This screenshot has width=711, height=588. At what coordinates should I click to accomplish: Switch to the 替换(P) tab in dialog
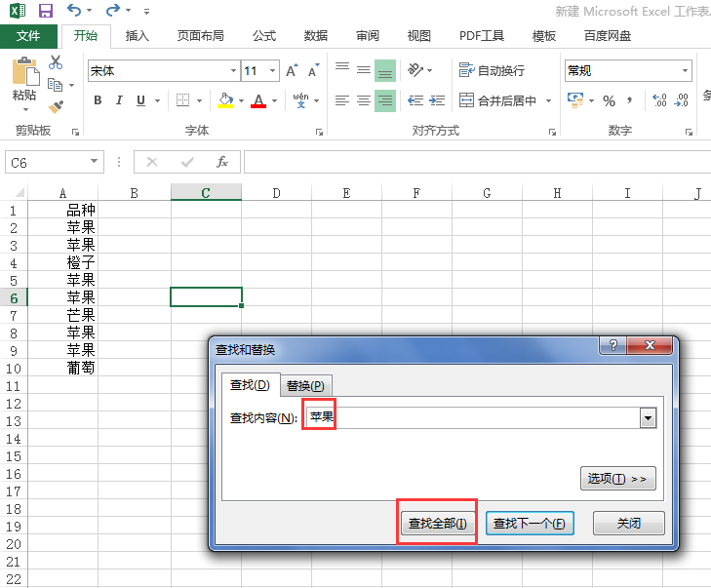(305, 386)
